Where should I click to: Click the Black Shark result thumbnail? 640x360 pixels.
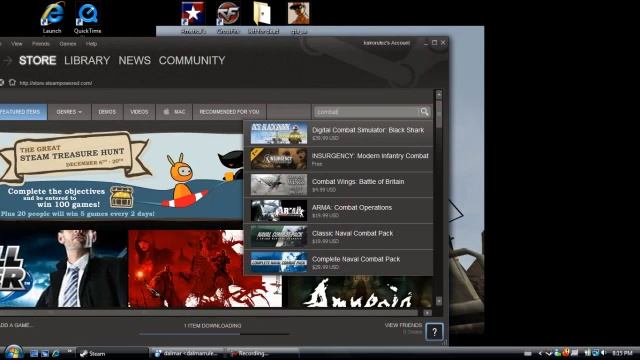[279, 133]
